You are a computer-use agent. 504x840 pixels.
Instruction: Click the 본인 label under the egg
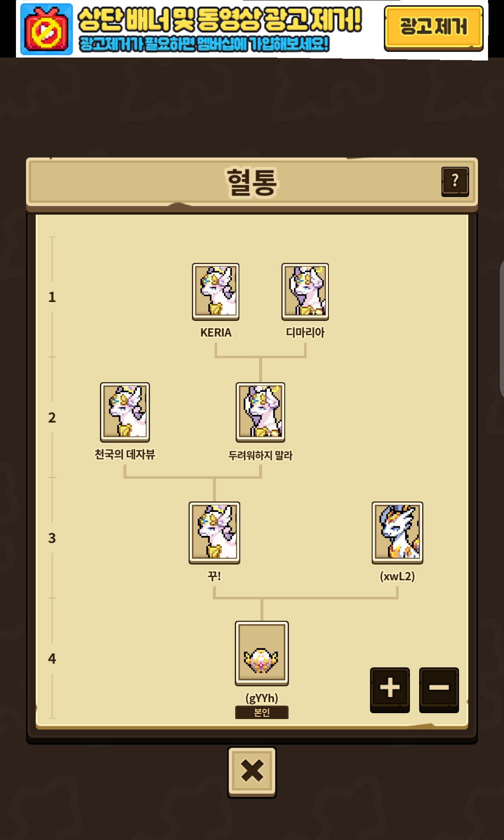tap(262, 712)
